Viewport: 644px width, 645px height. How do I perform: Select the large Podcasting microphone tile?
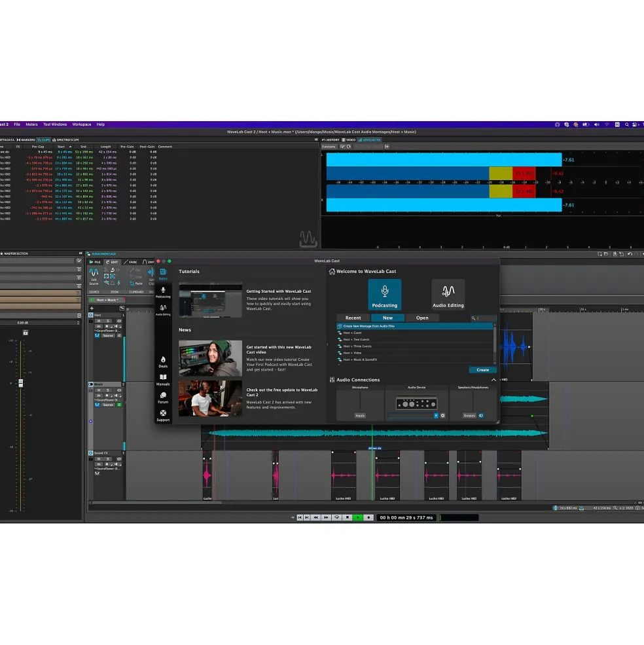(x=385, y=295)
